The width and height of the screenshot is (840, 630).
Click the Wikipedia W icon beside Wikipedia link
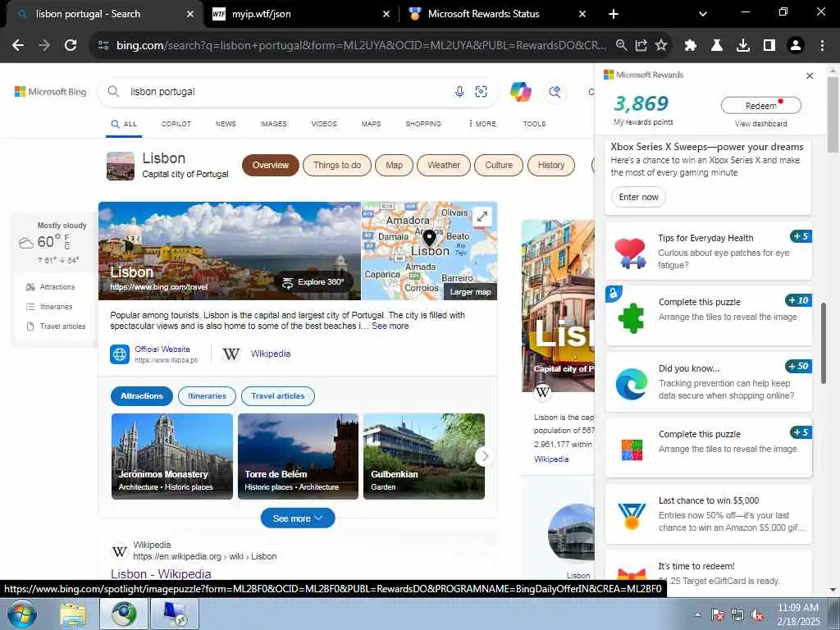[231, 354]
